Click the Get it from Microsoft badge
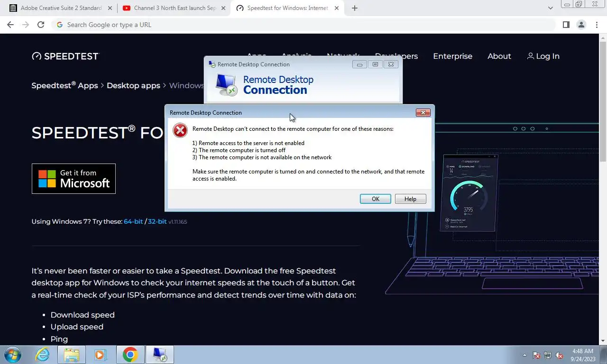 pyautogui.click(x=74, y=179)
